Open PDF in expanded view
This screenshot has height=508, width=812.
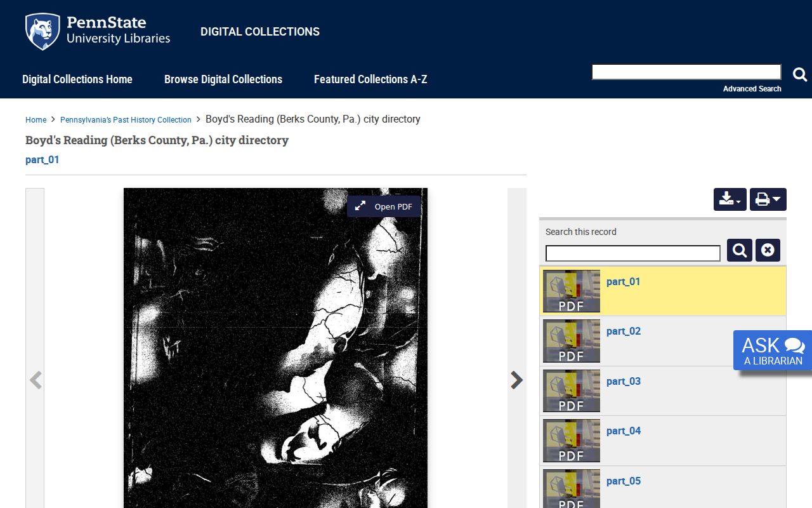coord(384,206)
